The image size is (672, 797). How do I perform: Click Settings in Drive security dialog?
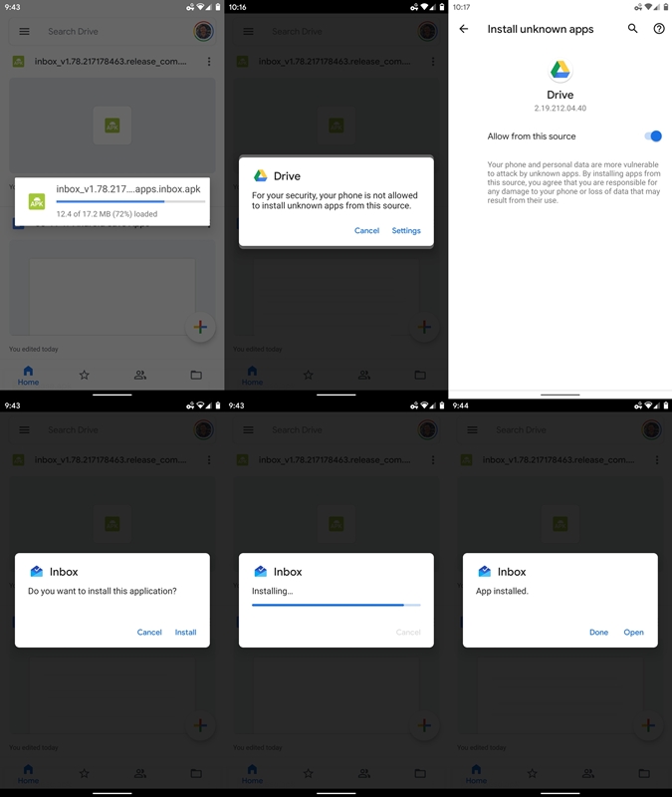406,231
